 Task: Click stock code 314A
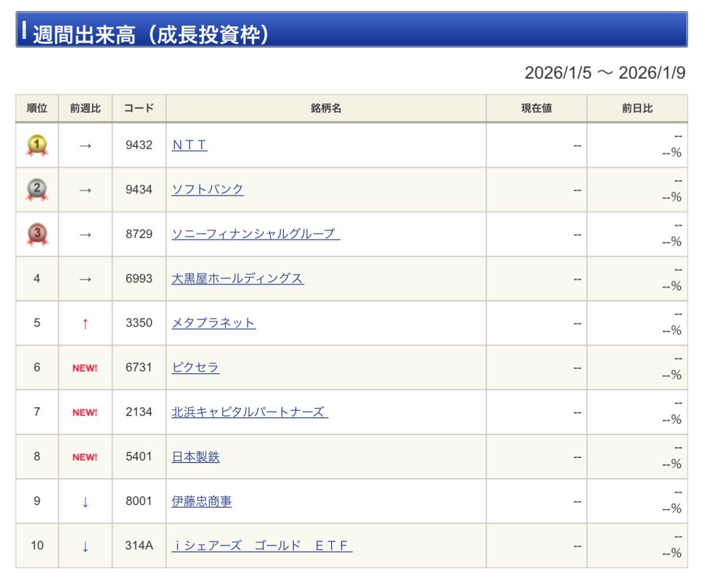(x=139, y=545)
